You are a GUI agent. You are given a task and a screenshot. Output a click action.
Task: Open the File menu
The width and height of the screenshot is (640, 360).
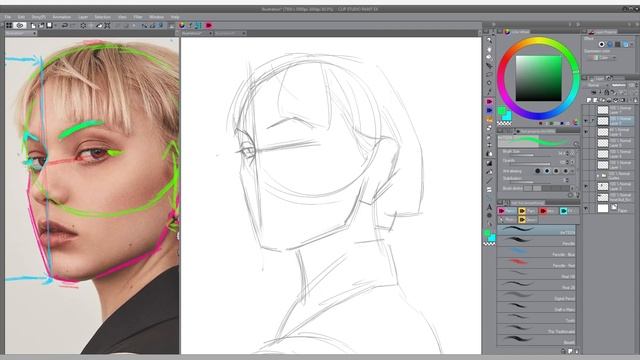[8, 17]
